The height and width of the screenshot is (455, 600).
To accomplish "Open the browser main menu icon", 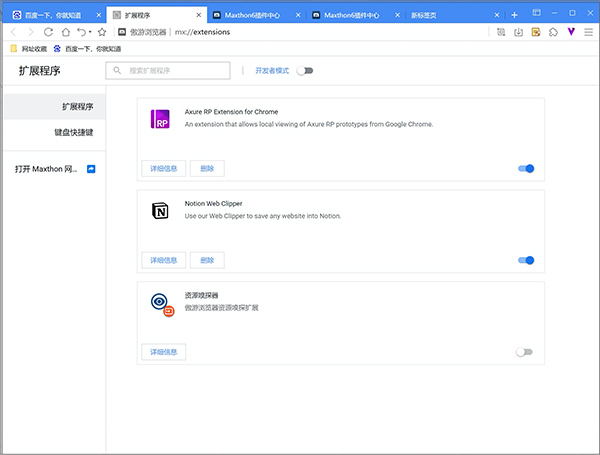I will (587, 32).
